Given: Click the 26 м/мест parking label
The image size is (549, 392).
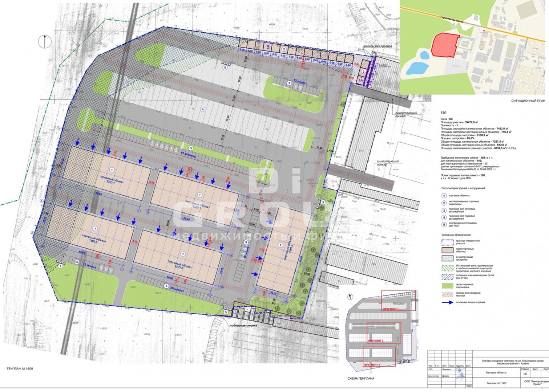Looking at the screenshot, I should pyautogui.click(x=177, y=290).
